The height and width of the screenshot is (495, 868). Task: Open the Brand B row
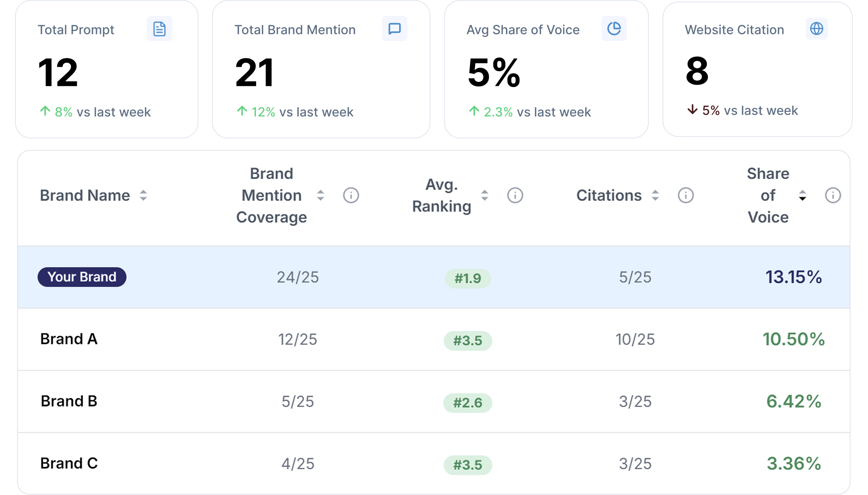(x=69, y=401)
